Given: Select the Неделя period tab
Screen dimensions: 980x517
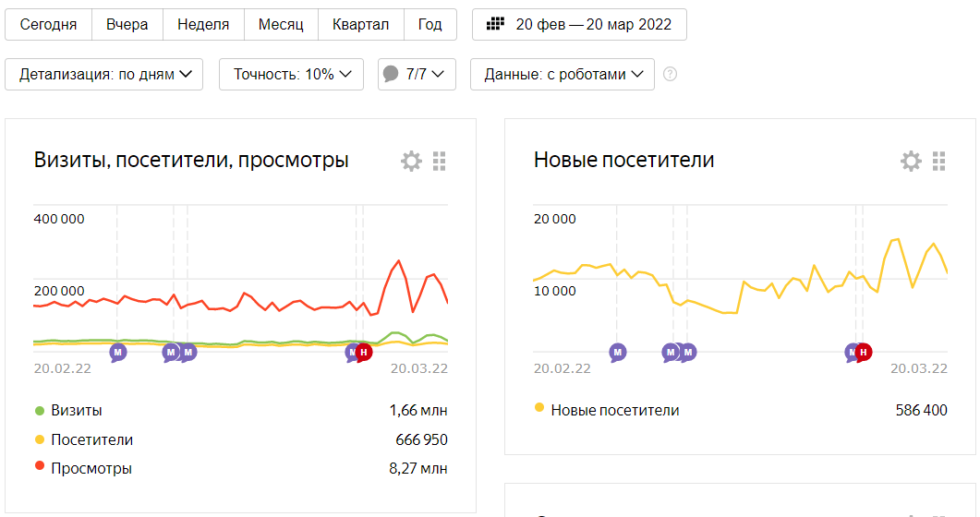Looking at the screenshot, I should 203,25.
